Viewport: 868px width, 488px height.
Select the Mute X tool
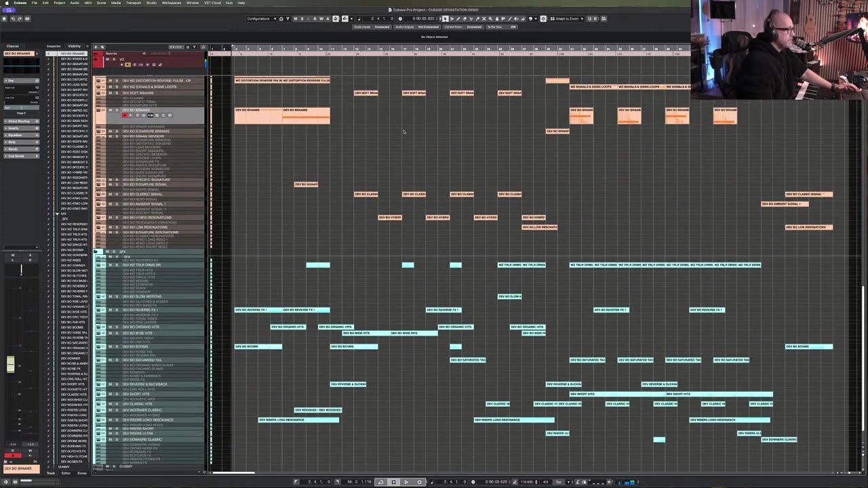pos(484,18)
